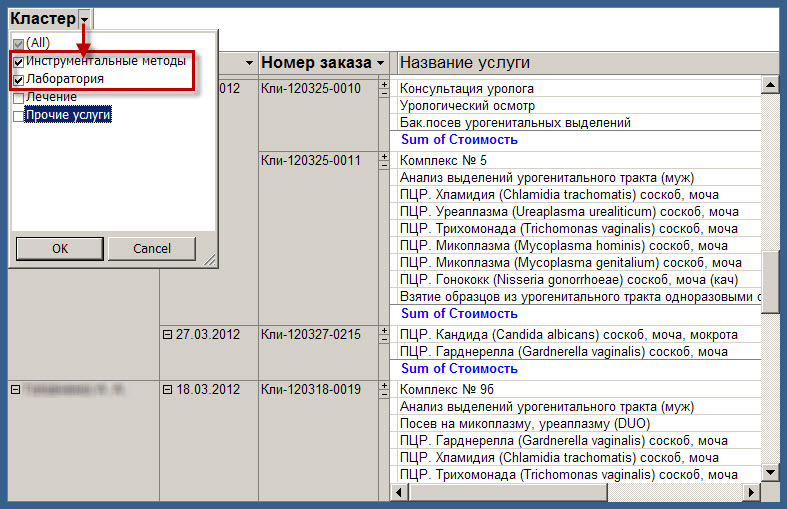Image resolution: width=787 pixels, height=509 pixels.
Task: Uncheck the Лаборатория checkbox
Action: coord(18,79)
